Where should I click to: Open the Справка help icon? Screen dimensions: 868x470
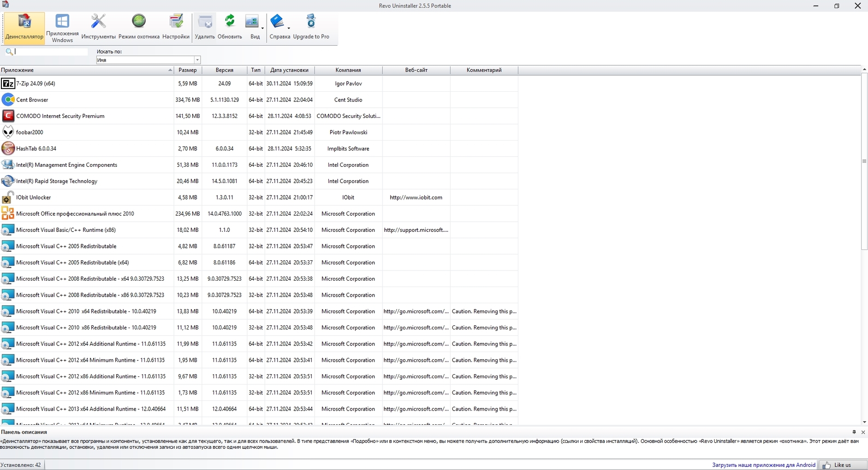[278, 27]
